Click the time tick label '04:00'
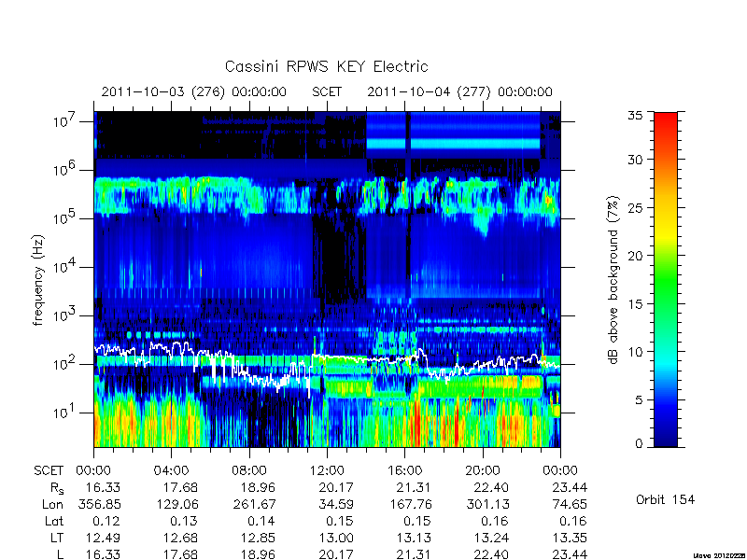747x560 pixels. (172, 471)
